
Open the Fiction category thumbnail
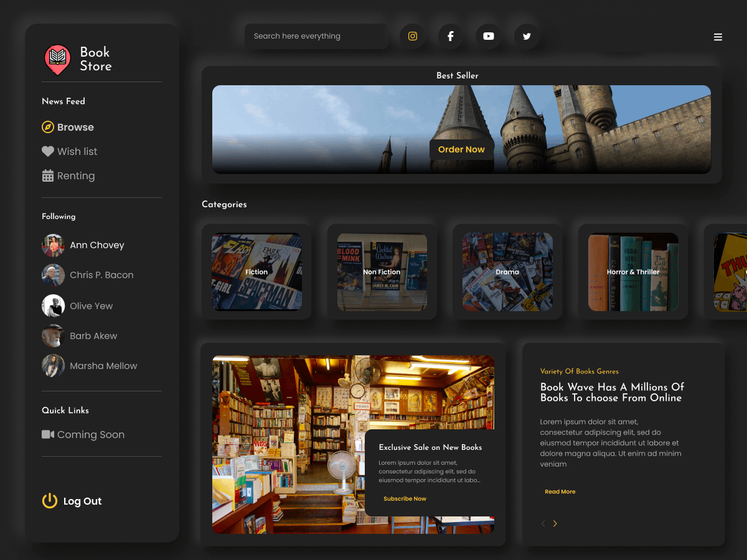(x=256, y=272)
